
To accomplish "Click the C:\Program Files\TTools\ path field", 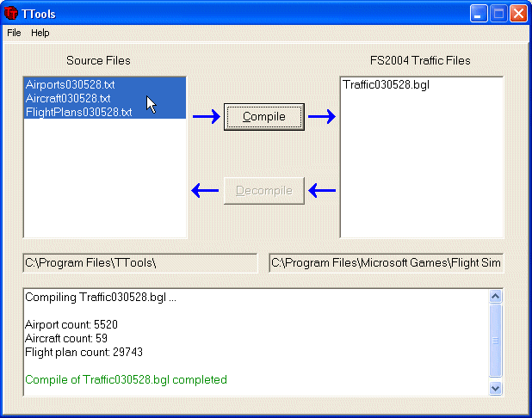I will pyautogui.click(x=139, y=262).
